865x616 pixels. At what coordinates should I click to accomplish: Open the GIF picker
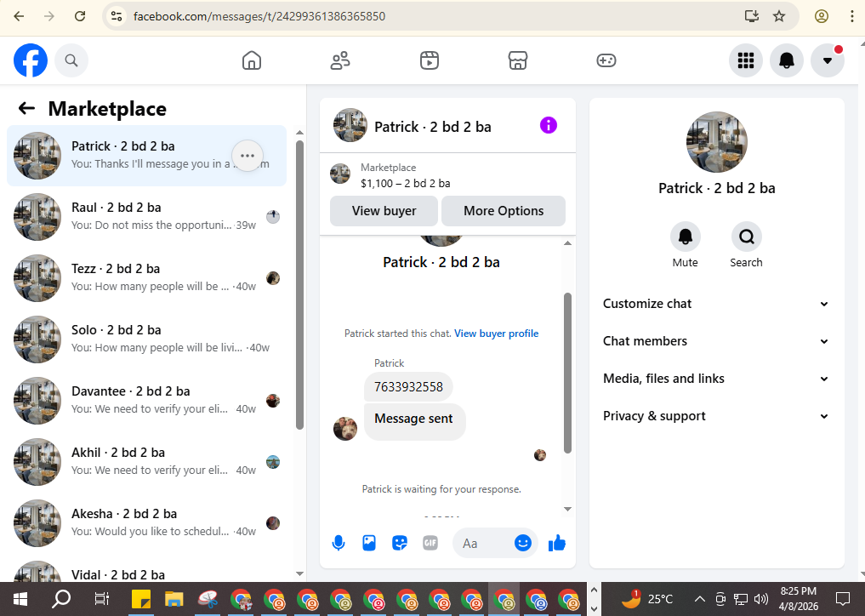point(430,543)
